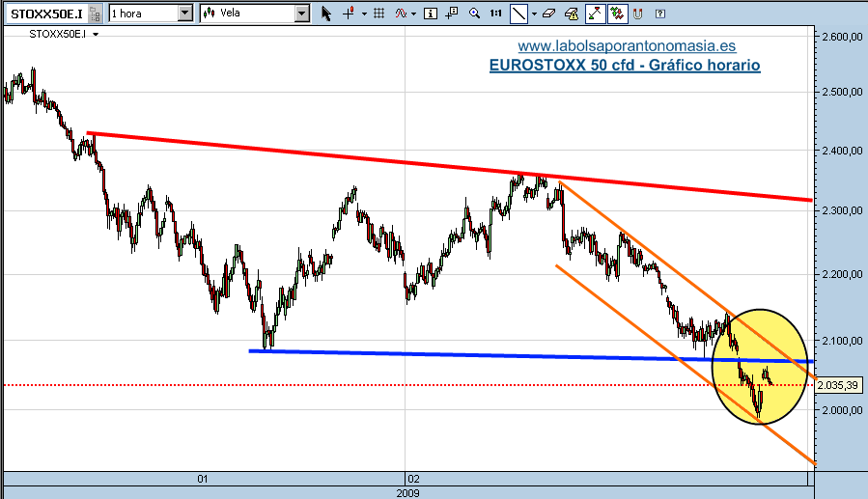This screenshot has height=499, width=868.
Task: Expand the indicators dropdown arrow
Action: (x=413, y=14)
